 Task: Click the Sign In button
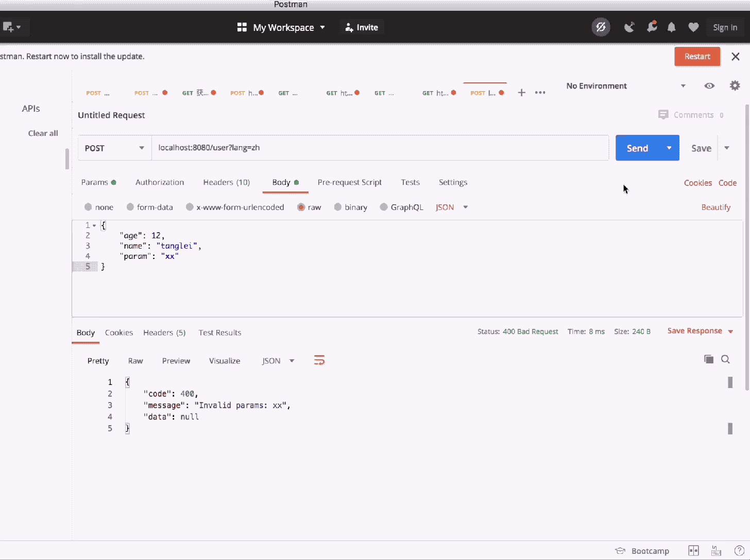click(725, 27)
